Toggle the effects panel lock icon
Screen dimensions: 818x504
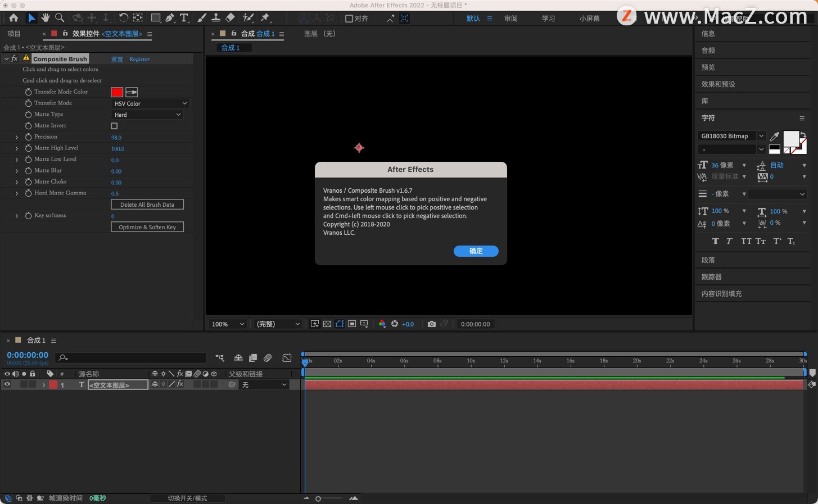point(65,34)
